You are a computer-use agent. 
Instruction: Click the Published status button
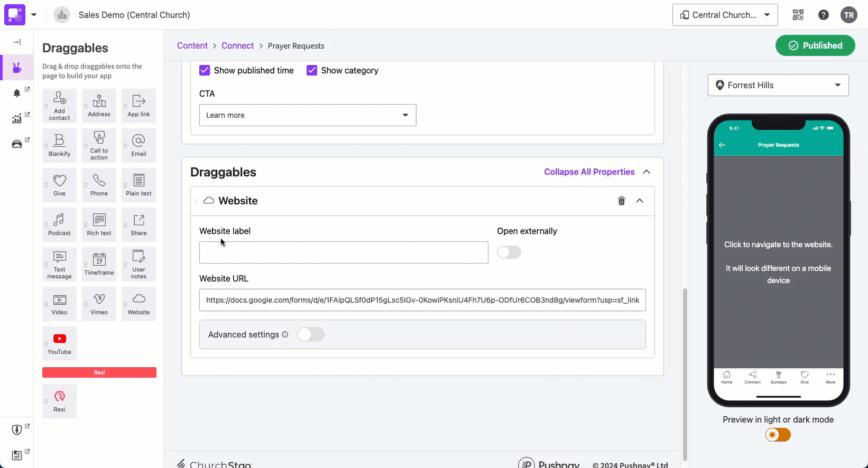pos(815,45)
